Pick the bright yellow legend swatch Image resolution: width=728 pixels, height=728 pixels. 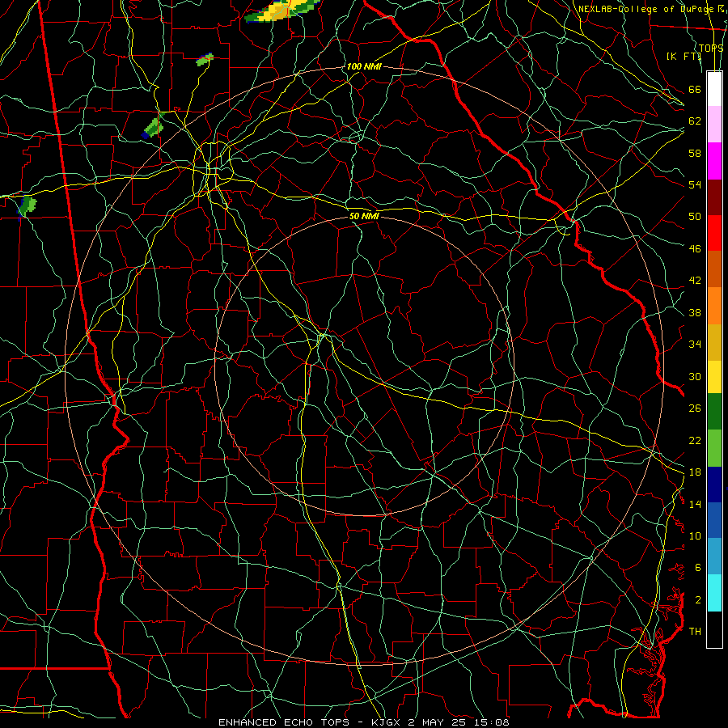click(x=714, y=376)
